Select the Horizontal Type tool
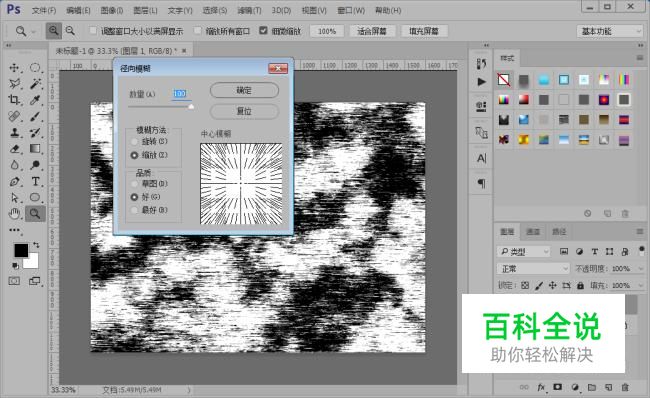Viewport: 650px width, 398px height. coord(35,181)
